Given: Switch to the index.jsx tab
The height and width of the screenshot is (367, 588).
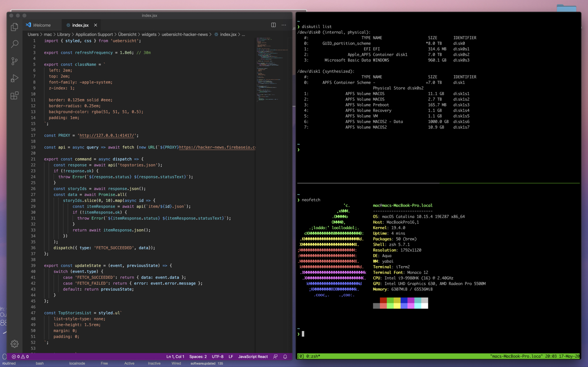Looking at the screenshot, I should tap(83, 25).
